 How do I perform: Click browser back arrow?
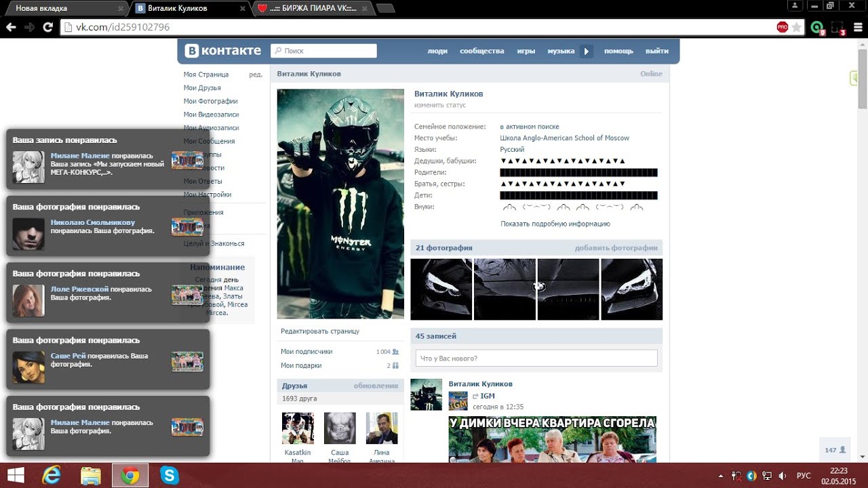[11, 27]
